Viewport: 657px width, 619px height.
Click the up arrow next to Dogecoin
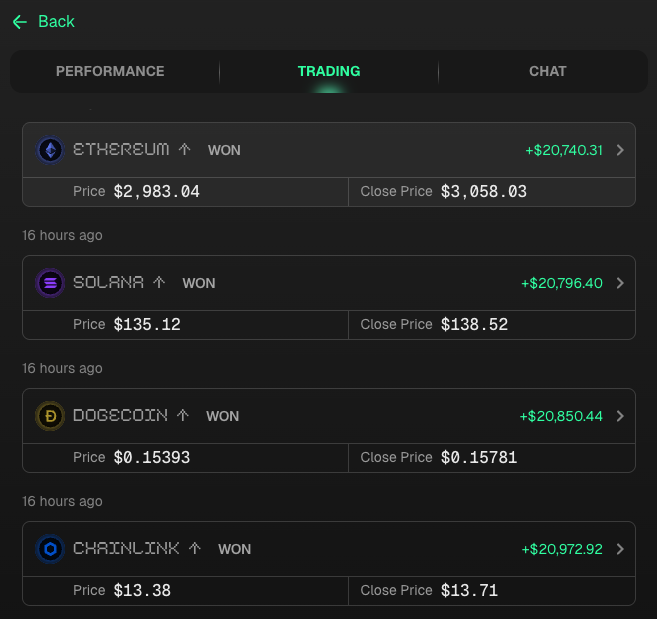[183, 415]
